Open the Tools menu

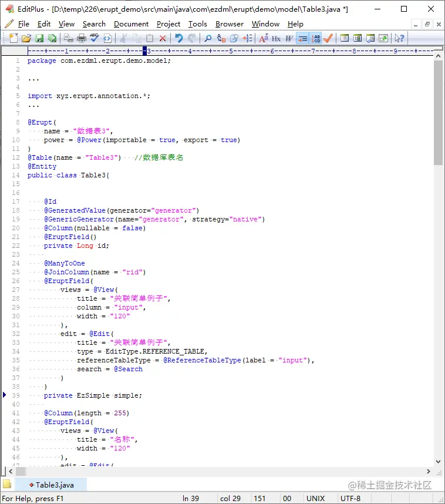point(198,24)
